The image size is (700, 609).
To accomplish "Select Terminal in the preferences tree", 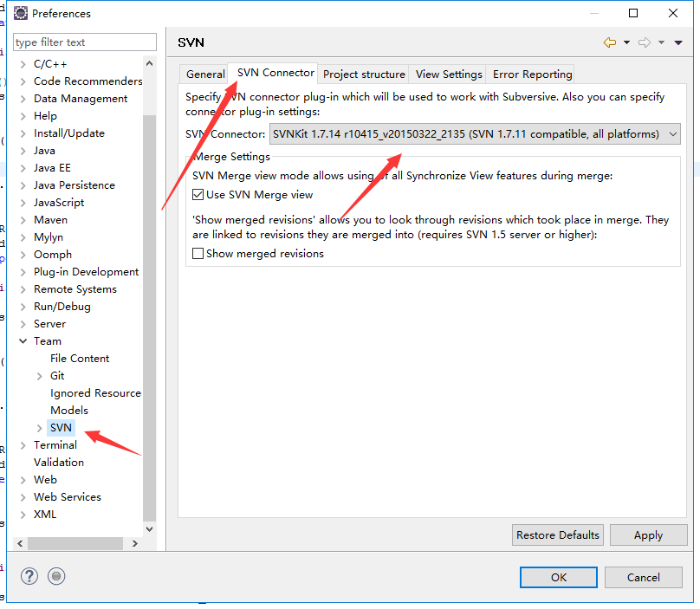I will [55, 445].
